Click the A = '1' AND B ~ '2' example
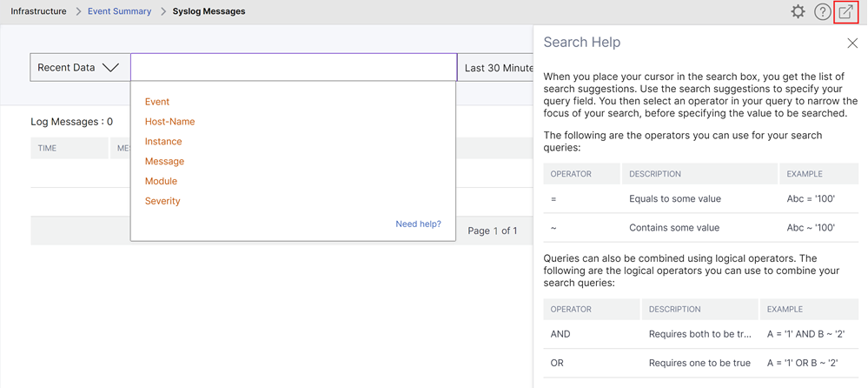This screenshot has width=868, height=388. tap(806, 334)
